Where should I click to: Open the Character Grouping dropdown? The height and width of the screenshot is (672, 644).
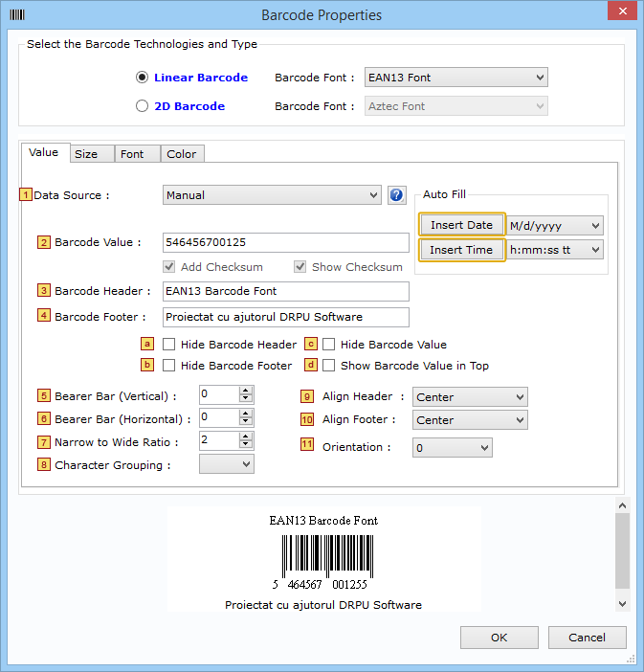click(x=227, y=464)
